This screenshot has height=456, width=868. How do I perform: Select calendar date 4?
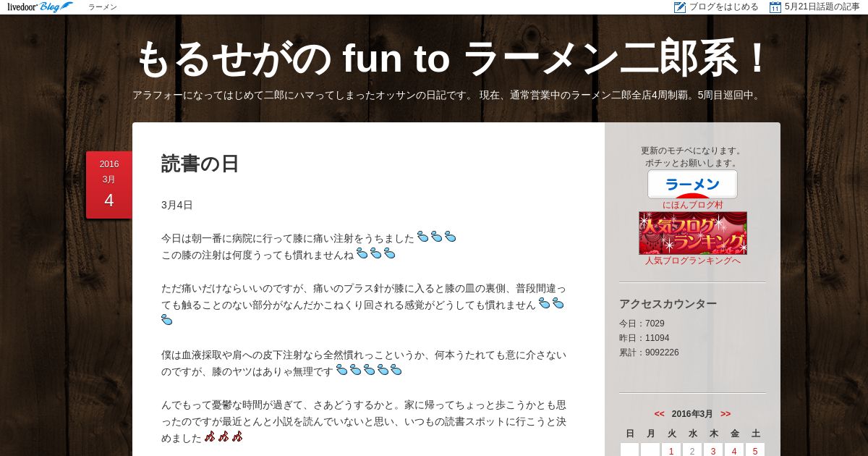[x=734, y=450]
